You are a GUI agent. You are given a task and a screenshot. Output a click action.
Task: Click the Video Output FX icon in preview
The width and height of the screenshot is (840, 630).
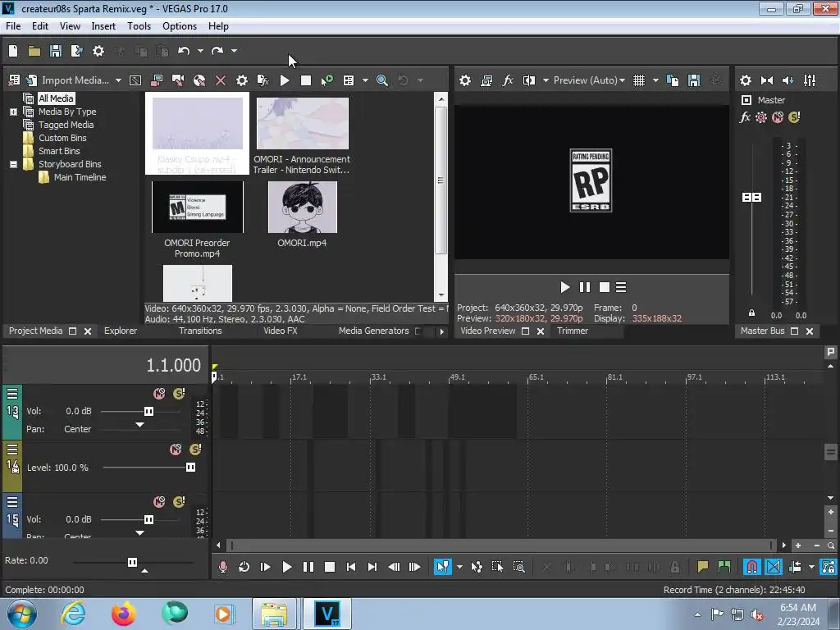point(508,80)
